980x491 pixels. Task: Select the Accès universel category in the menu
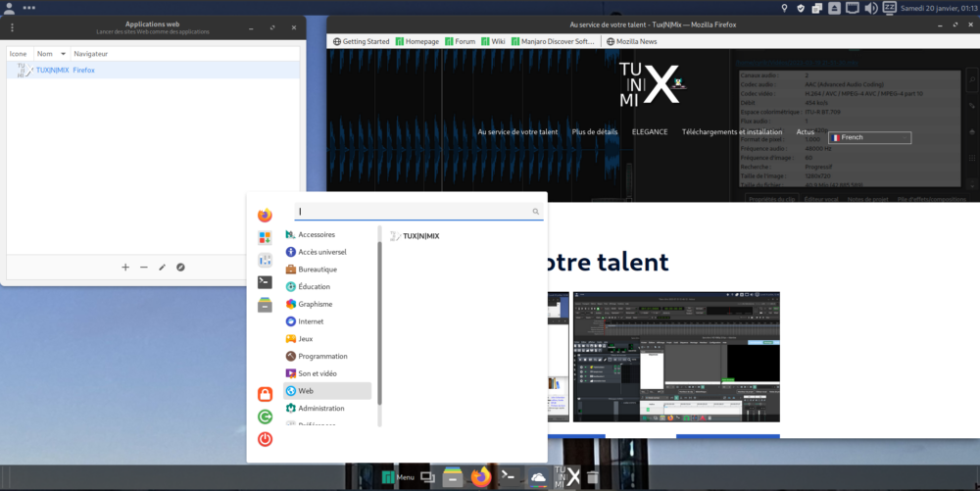[x=327, y=252]
